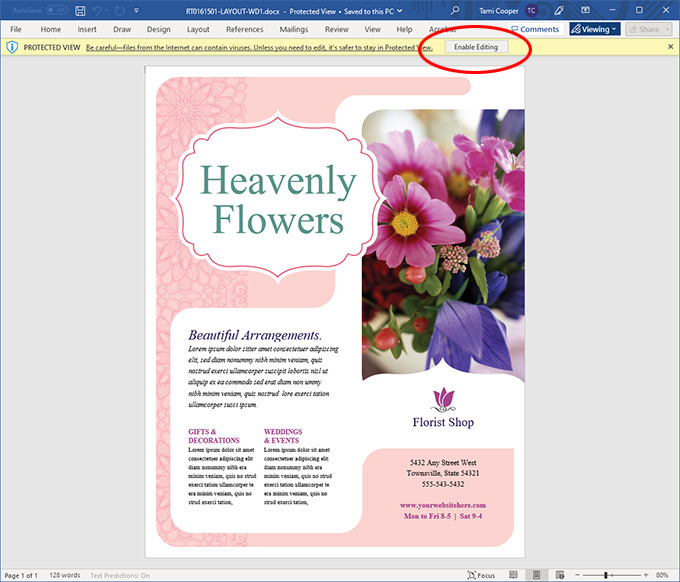Click the Search magnifier icon

point(454,11)
